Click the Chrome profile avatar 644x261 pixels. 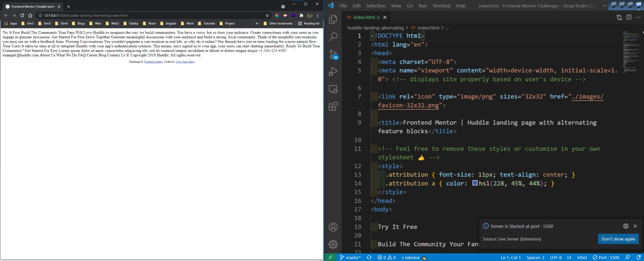point(310,15)
